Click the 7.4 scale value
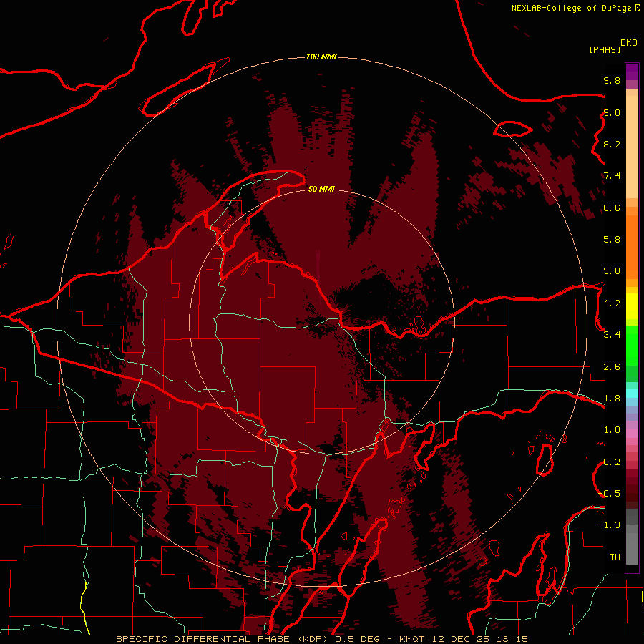Image resolution: width=644 pixels, height=644 pixels. (612, 176)
